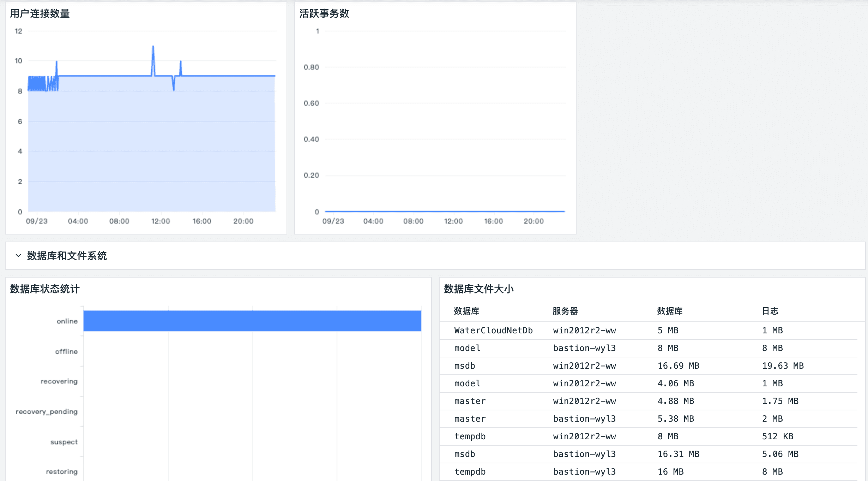Click the recovering status label
The height and width of the screenshot is (481, 868).
(59, 381)
